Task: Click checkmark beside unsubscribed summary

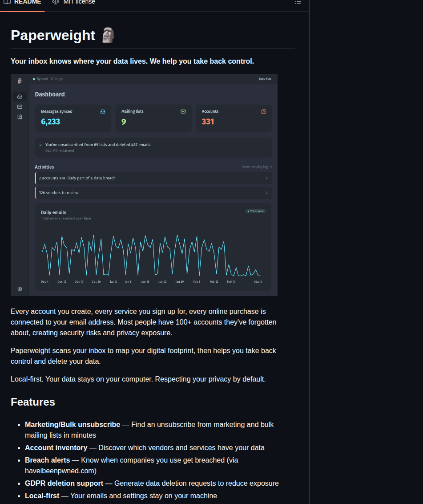Action: [40, 145]
